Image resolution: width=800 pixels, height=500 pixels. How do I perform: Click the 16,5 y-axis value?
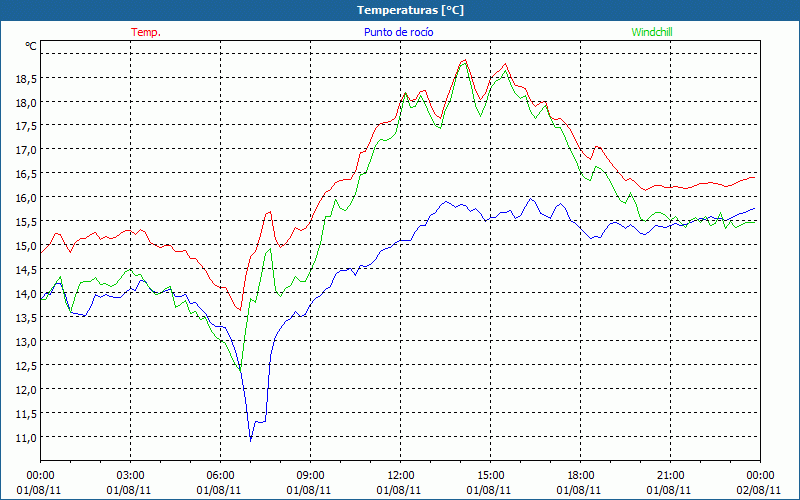pos(26,174)
